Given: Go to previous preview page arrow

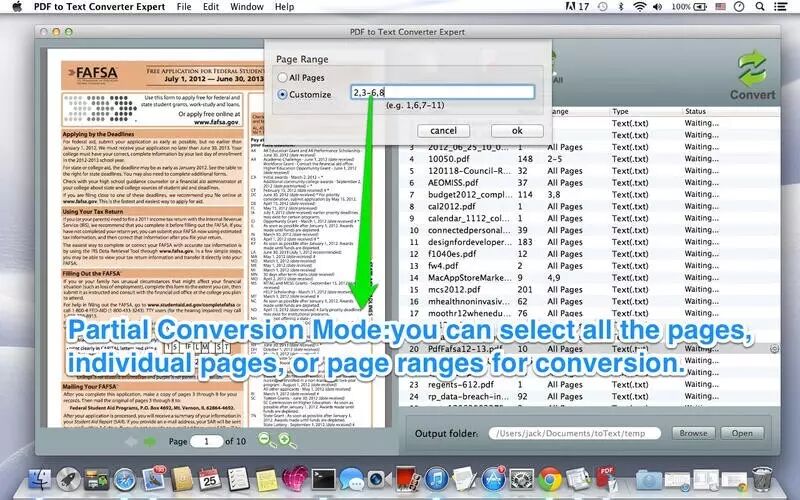Looking at the screenshot, I should pos(131,441).
